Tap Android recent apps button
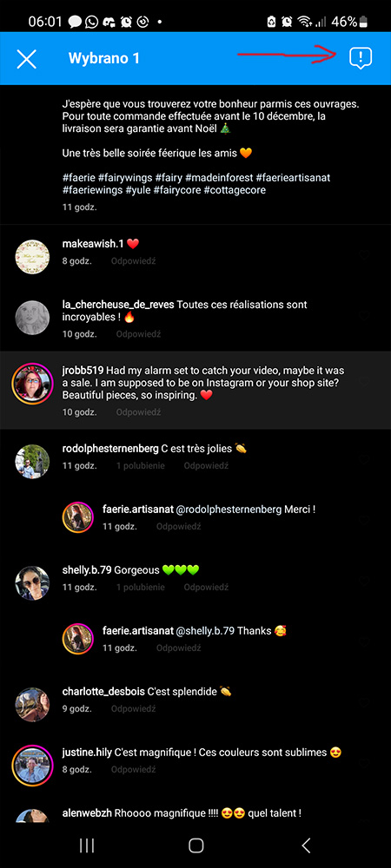 click(87, 845)
